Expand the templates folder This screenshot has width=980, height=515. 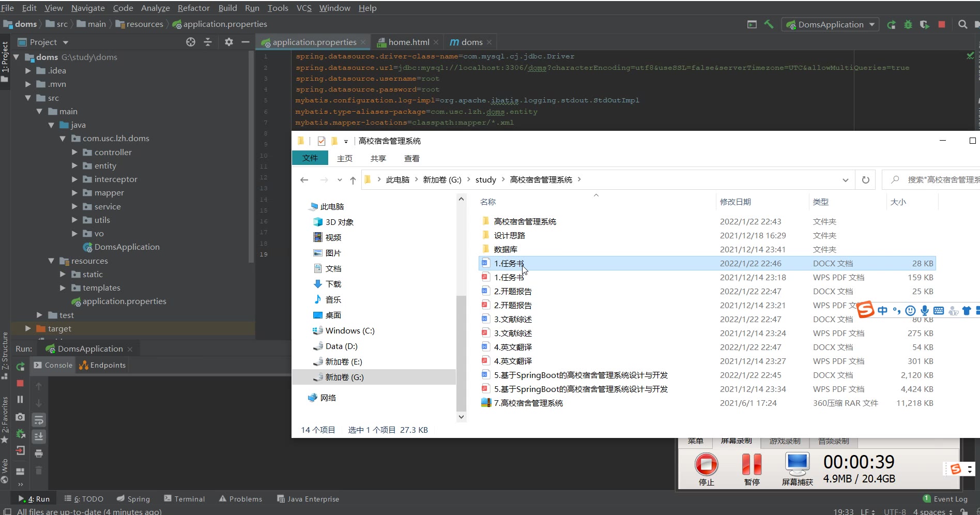click(x=63, y=288)
